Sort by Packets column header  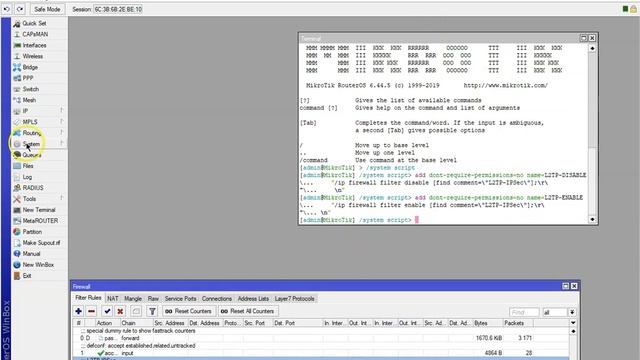point(518,323)
